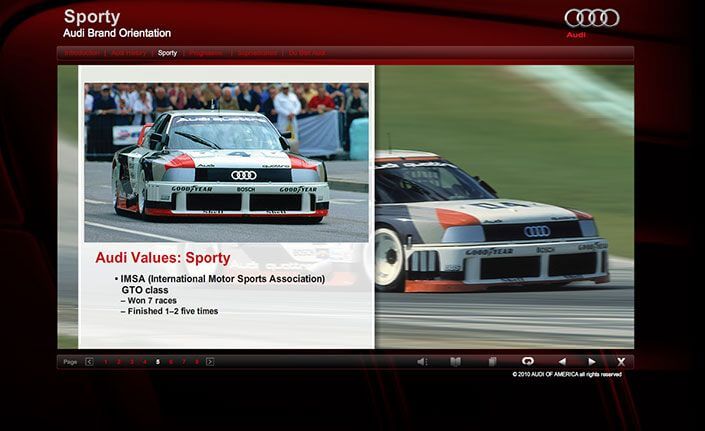Go to page 1
Screen dimensions: 705x431
[106, 362]
